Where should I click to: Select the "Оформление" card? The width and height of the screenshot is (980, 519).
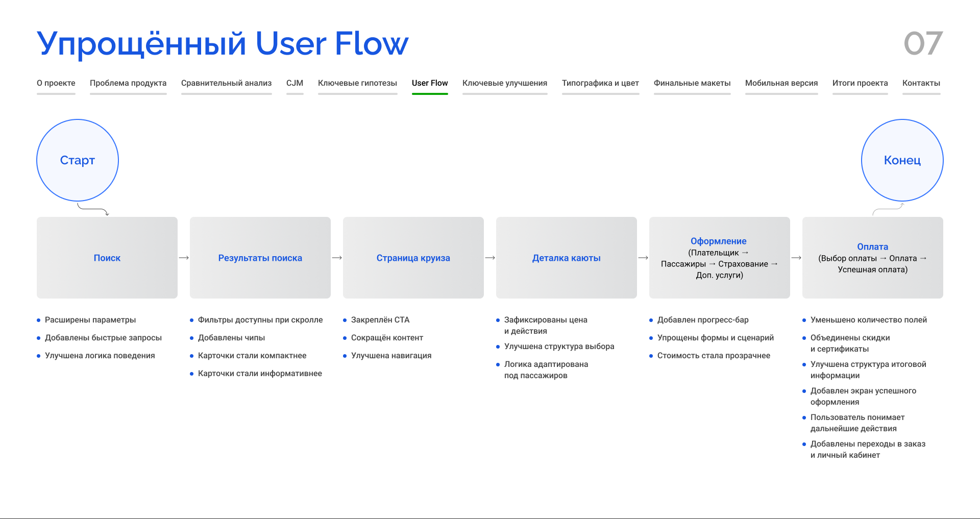(720, 258)
